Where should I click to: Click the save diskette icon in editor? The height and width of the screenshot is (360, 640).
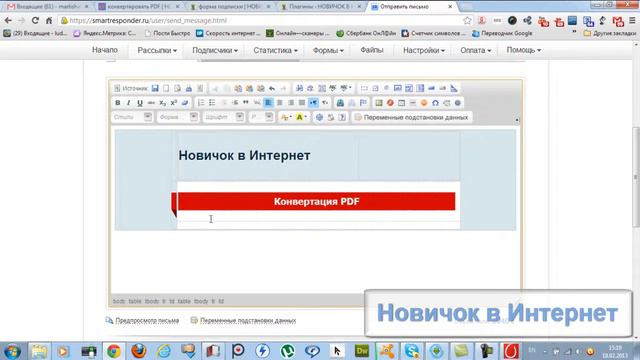pyautogui.click(x=155, y=88)
